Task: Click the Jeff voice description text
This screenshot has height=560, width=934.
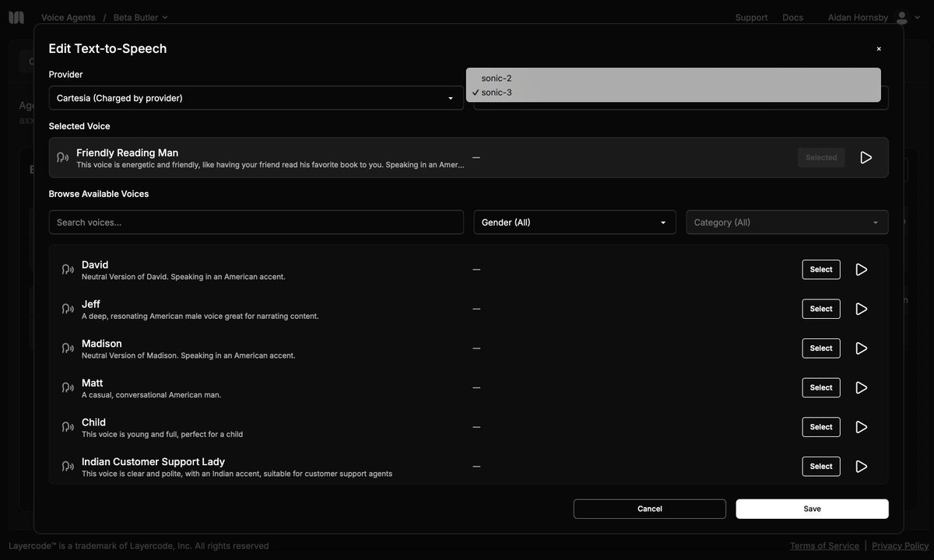Action: pos(200,317)
